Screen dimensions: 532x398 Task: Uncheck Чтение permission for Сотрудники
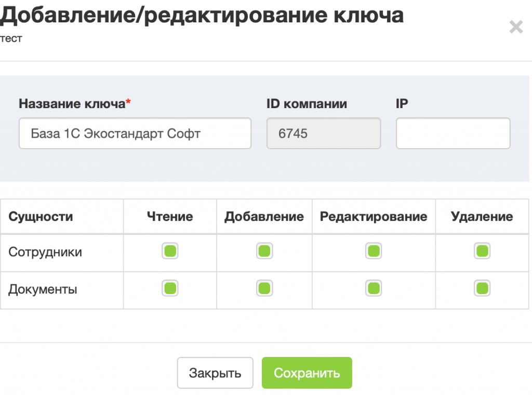170,251
